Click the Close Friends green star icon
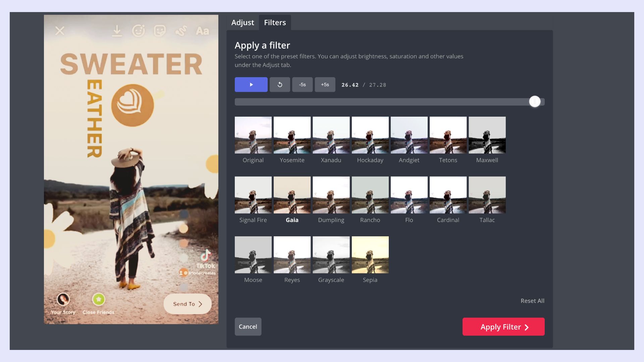The width and height of the screenshot is (644, 362). (x=99, y=299)
